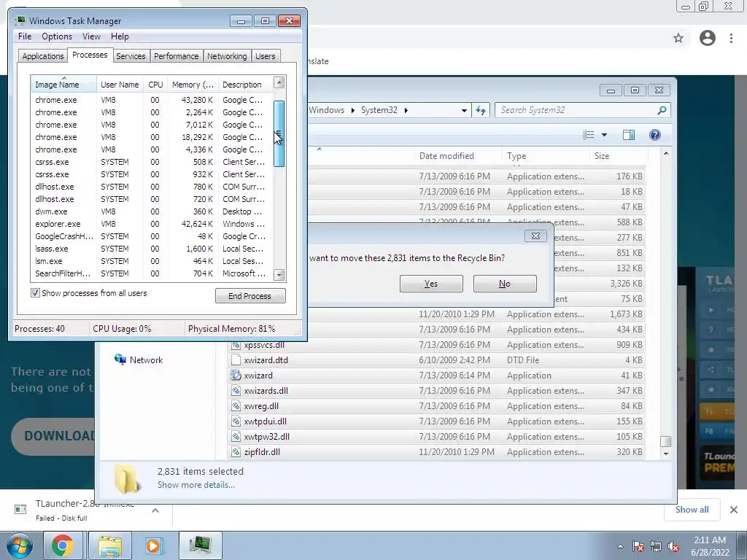The height and width of the screenshot is (560, 747).
Task: Open Task Manager File menu
Action: 25,36
